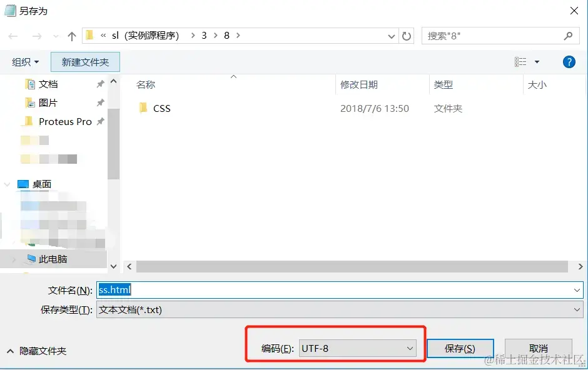
Task: Collapse the 桌面 tree node
Action: click(7, 184)
